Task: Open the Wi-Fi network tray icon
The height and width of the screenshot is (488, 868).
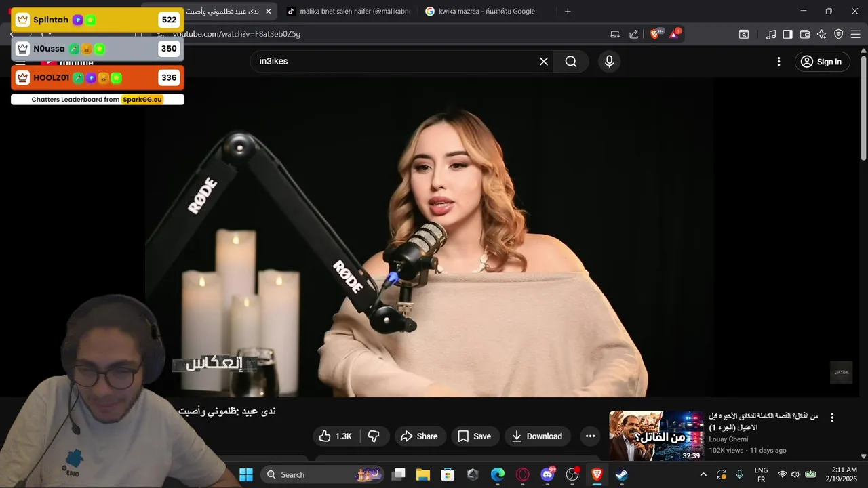Action: (x=782, y=474)
